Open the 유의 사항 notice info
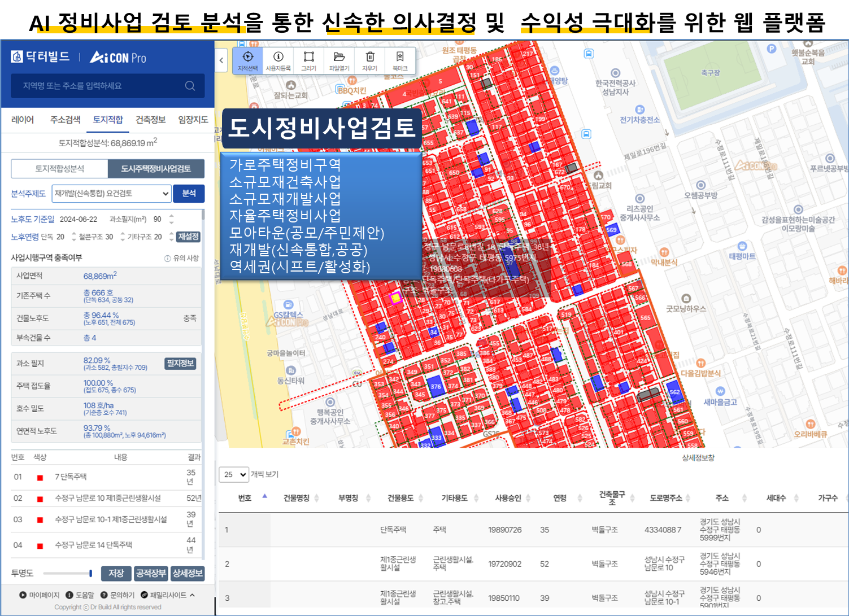The width and height of the screenshot is (849, 616). (182, 258)
